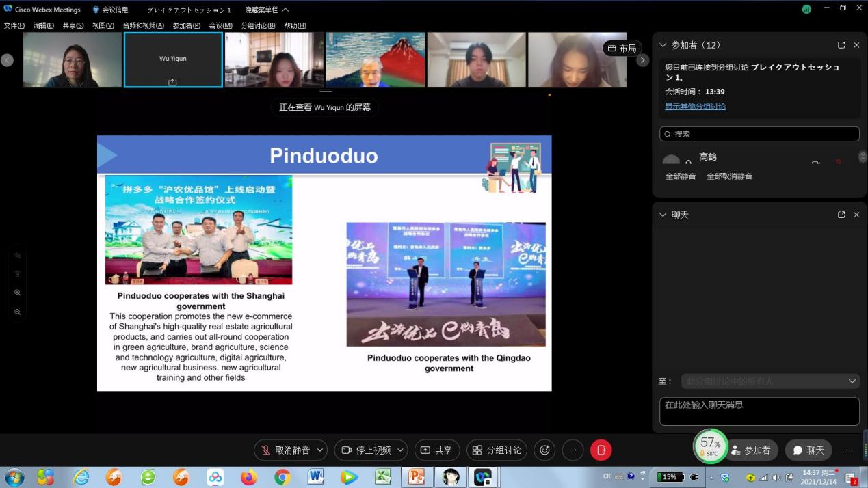Open Chrome from the Windows taskbar
This screenshot has width=868, height=488.
tap(282, 476)
